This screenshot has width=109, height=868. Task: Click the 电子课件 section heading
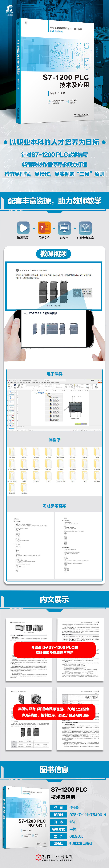click(55, 374)
